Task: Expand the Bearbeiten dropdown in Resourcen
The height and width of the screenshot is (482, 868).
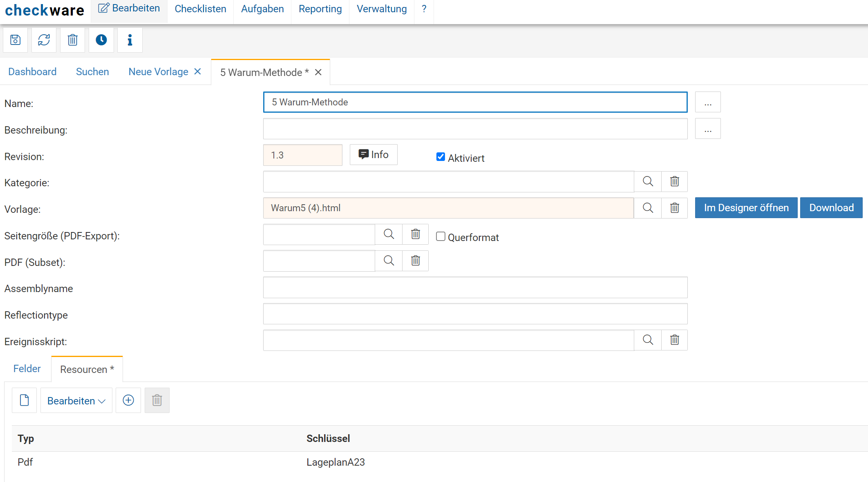Action: coord(76,401)
